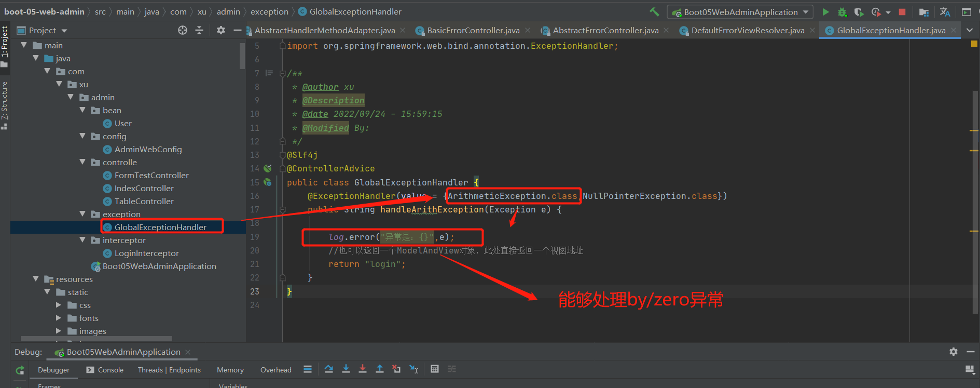Switch to BasicErrorController.java tab
The height and width of the screenshot is (388, 980).
473,30
